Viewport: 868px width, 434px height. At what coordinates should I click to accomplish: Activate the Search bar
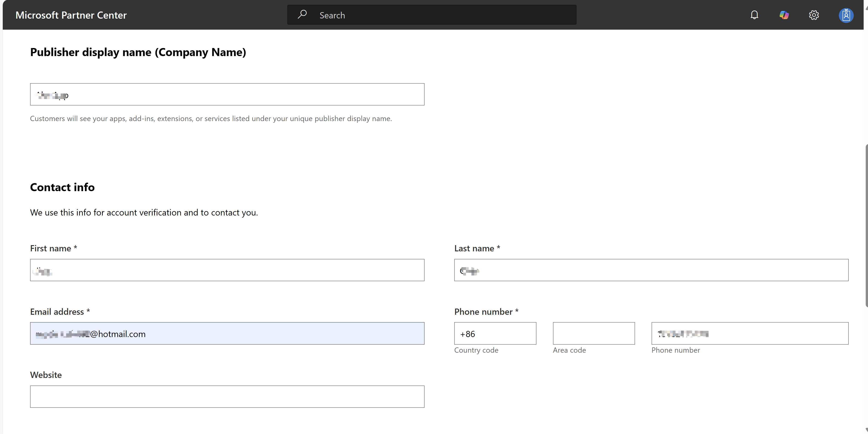(x=431, y=14)
